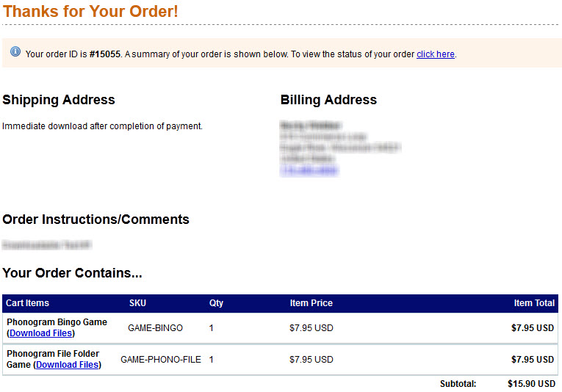Download files for Phonogram Bingo Game

pos(40,333)
